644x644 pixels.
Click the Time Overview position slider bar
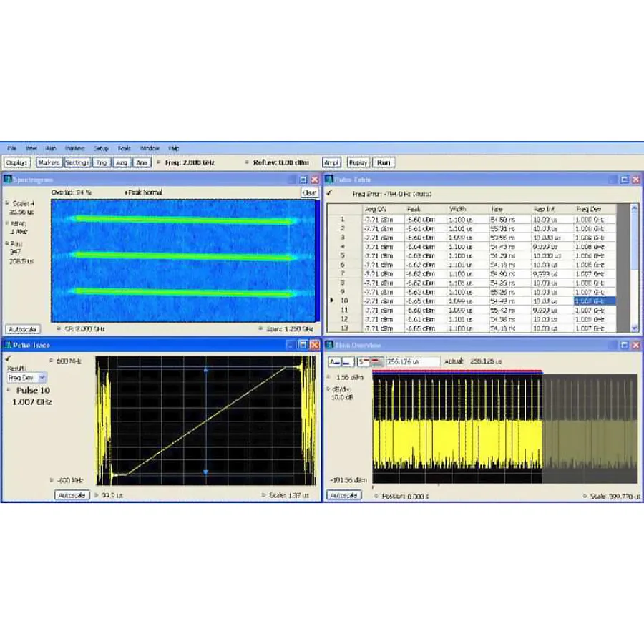click(x=458, y=371)
